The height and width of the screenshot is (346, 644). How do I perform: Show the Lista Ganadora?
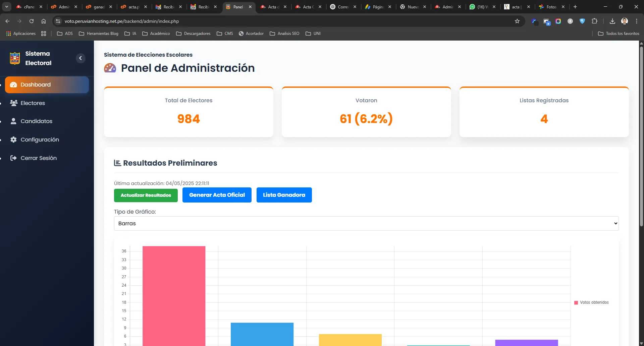tap(284, 195)
